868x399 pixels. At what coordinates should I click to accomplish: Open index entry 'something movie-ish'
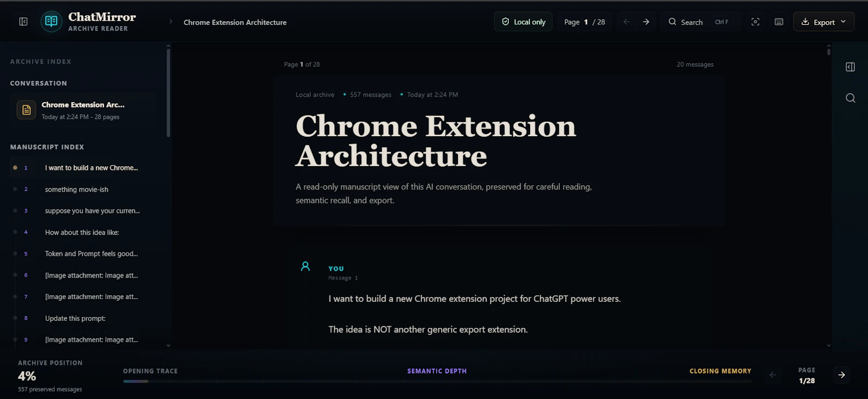coord(82,189)
